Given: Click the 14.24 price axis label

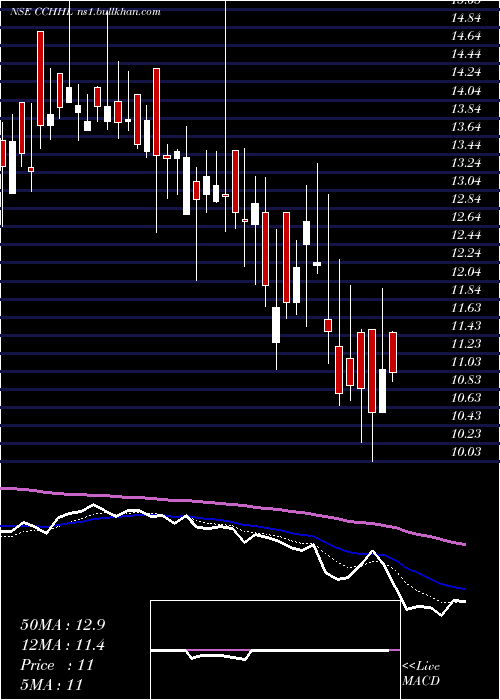Looking at the screenshot, I should coord(467,72).
